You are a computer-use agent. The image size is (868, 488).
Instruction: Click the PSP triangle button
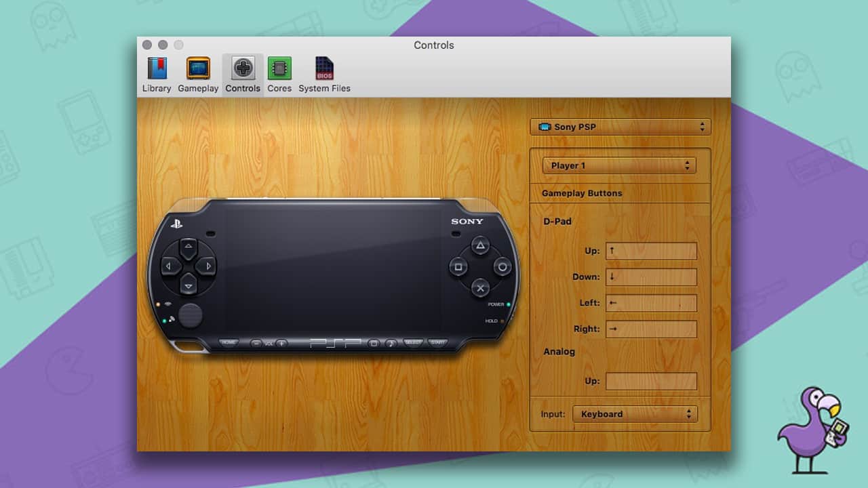480,245
